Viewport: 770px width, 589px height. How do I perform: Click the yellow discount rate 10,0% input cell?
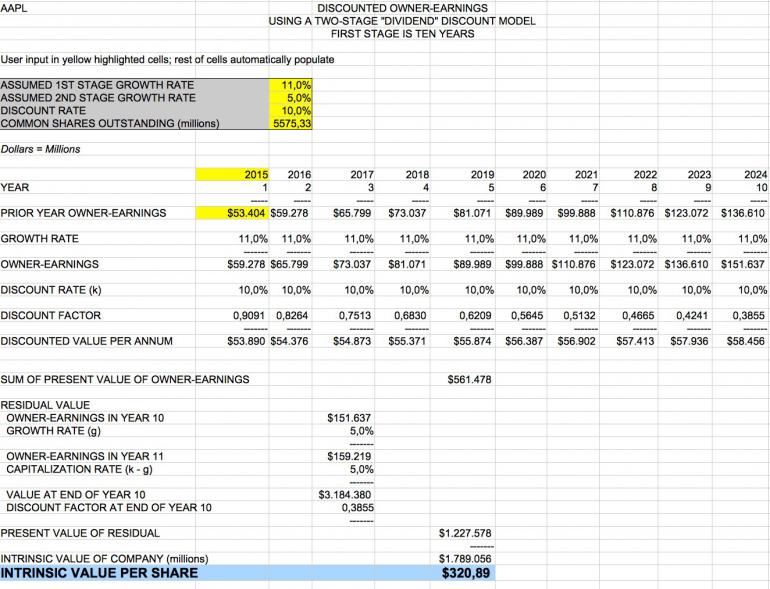290,111
